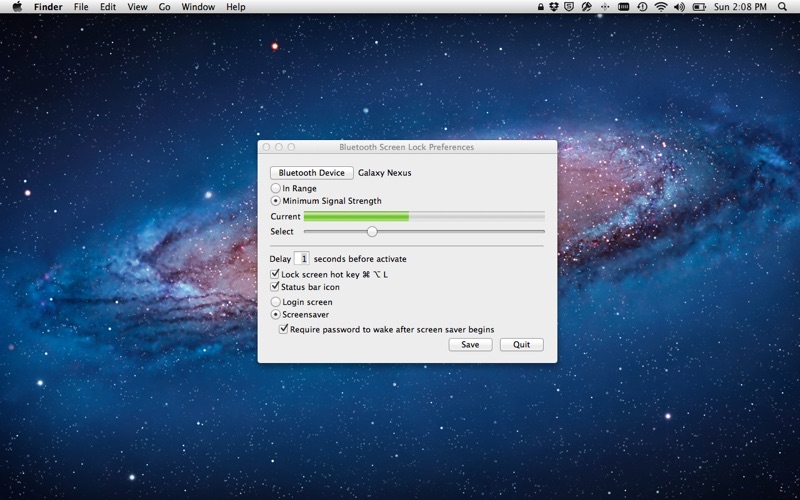Toggle Require password to wake checkbox
Image resolution: width=800 pixels, height=500 pixels.
coord(284,329)
